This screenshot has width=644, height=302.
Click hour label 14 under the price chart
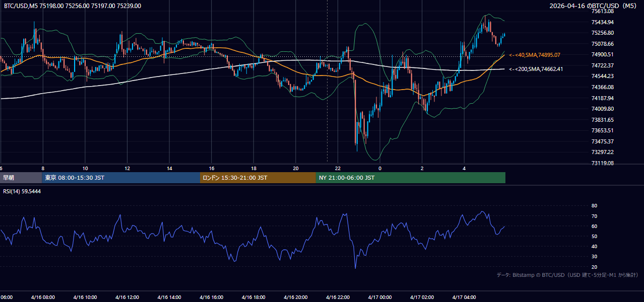(169, 168)
